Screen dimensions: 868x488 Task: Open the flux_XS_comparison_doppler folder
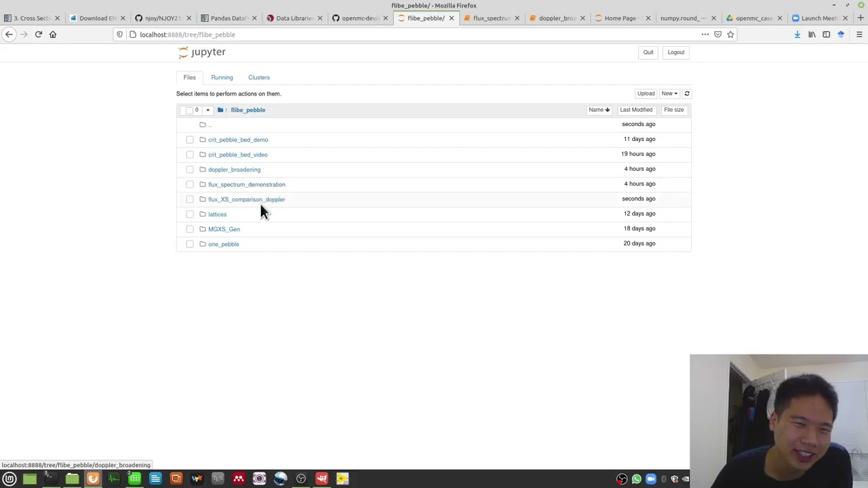point(247,199)
